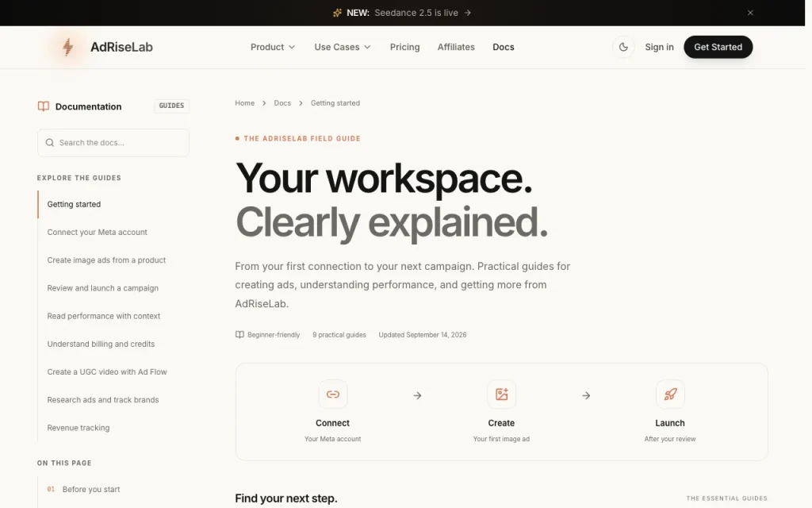Click the arrow between Create and Launch
This screenshot has width=812, height=508.
586,395
